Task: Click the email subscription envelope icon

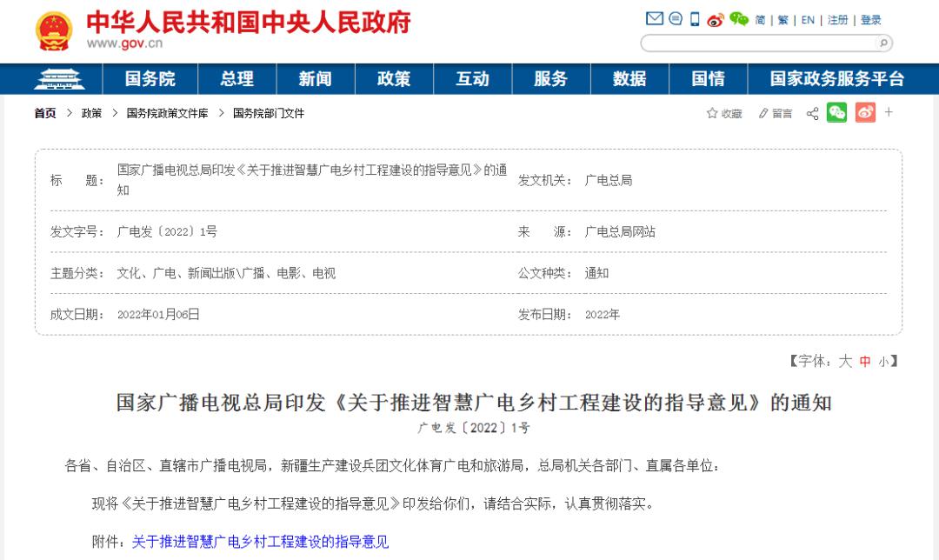Action: pos(655,17)
